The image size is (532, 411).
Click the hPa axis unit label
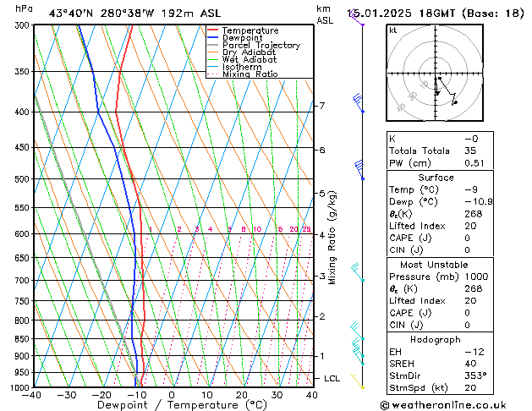coord(24,8)
